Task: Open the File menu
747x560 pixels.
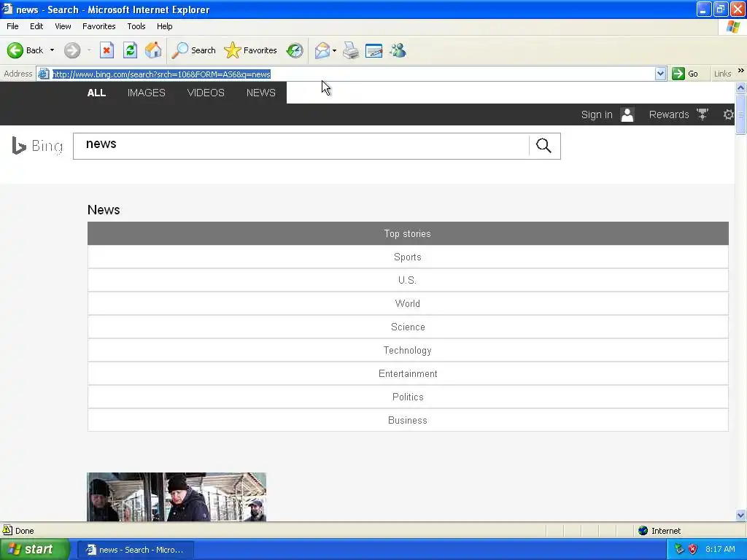Action: (12, 26)
